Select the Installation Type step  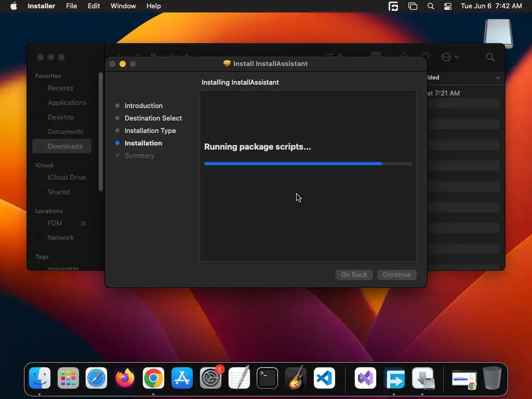[150, 130]
